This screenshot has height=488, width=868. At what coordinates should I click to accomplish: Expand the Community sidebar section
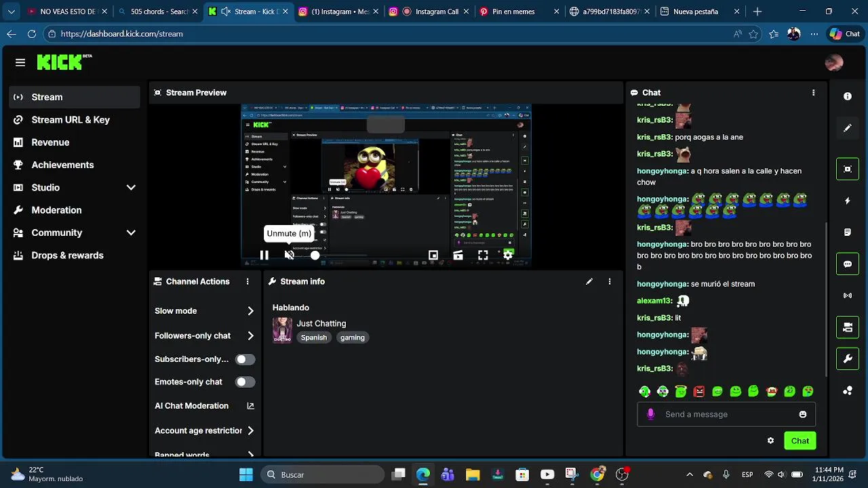(x=131, y=232)
